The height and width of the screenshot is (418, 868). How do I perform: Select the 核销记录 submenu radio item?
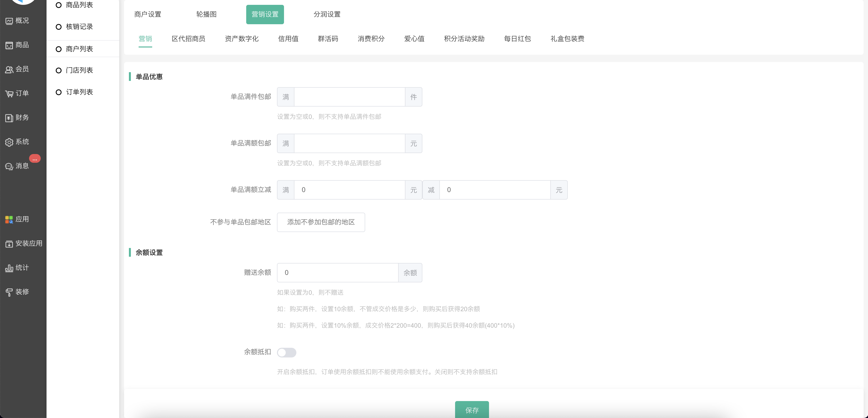click(59, 27)
